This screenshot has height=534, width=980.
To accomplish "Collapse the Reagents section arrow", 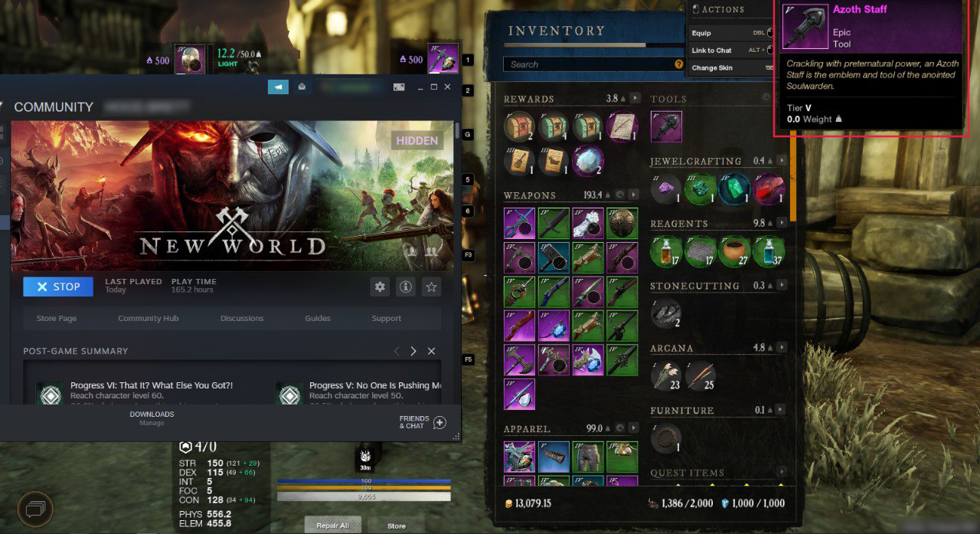I will click(x=782, y=223).
